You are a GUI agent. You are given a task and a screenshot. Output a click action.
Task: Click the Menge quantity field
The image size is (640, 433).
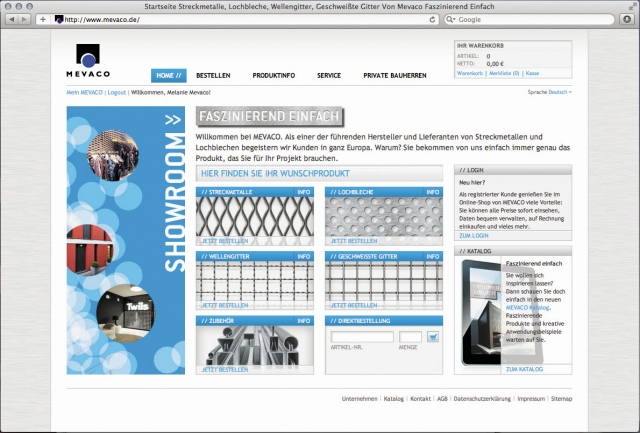coord(410,337)
